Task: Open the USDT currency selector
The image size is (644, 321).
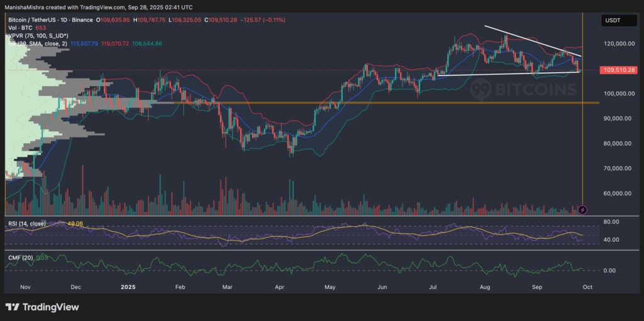Action: 614,20
